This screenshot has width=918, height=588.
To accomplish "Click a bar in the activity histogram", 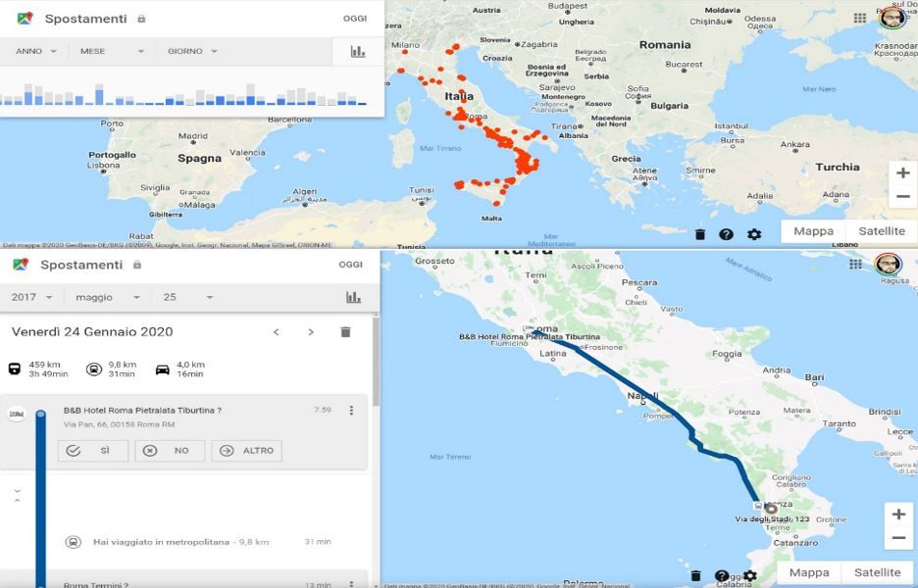I will [97, 95].
